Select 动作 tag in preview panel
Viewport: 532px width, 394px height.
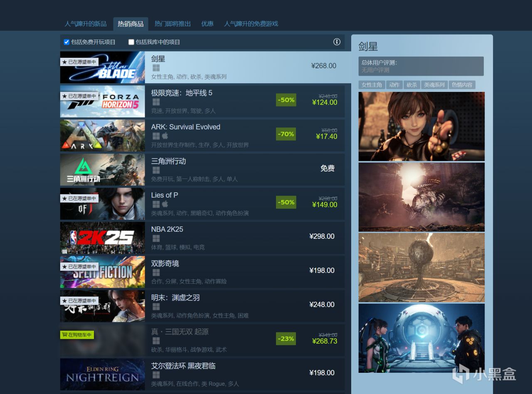[394, 85]
